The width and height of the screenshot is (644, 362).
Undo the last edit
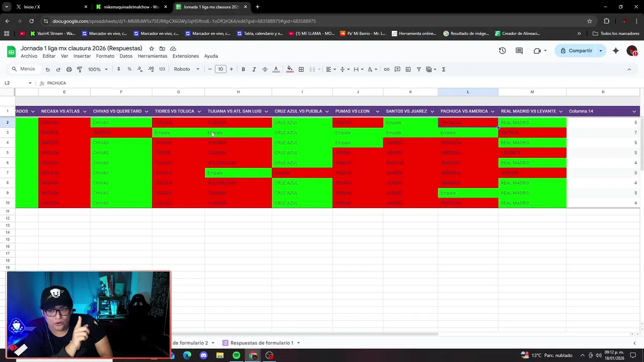click(x=47, y=69)
